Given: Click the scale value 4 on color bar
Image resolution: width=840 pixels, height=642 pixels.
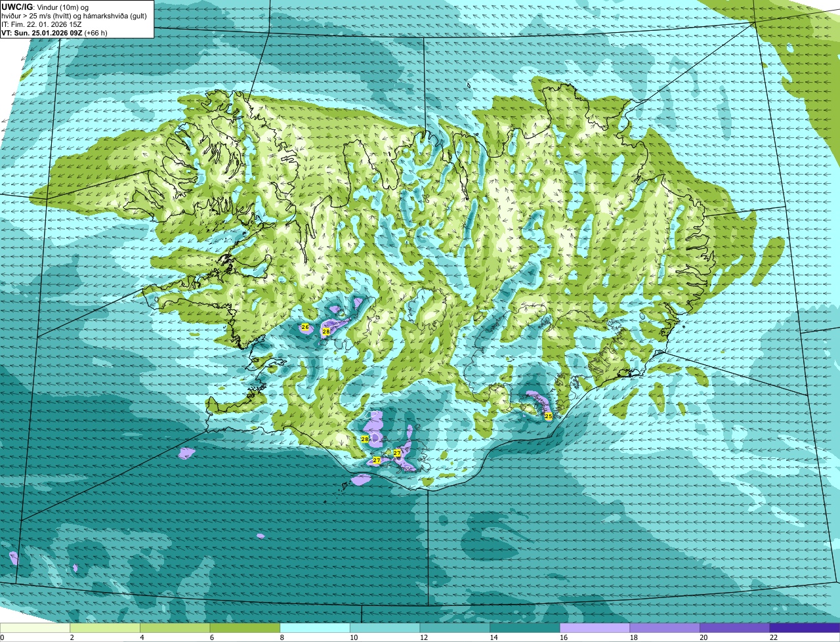Looking at the screenshot, I should click(x=142, y=637).
